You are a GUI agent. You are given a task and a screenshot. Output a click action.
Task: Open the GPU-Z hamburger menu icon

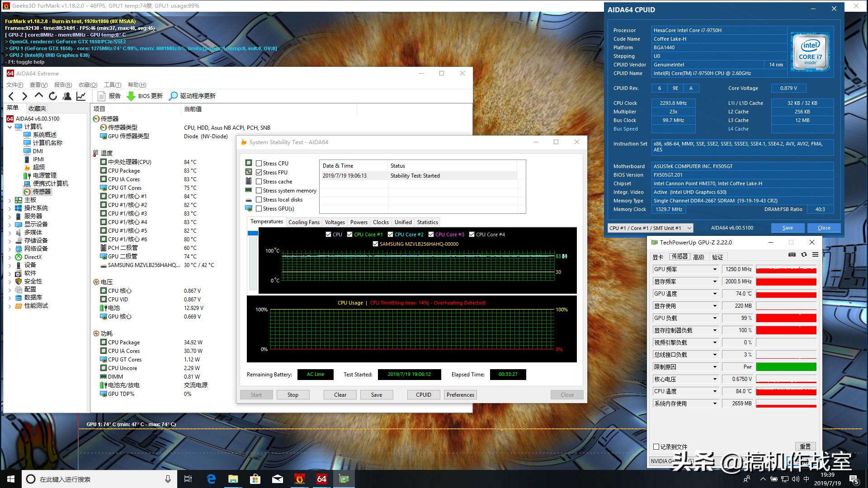[815, 255]
